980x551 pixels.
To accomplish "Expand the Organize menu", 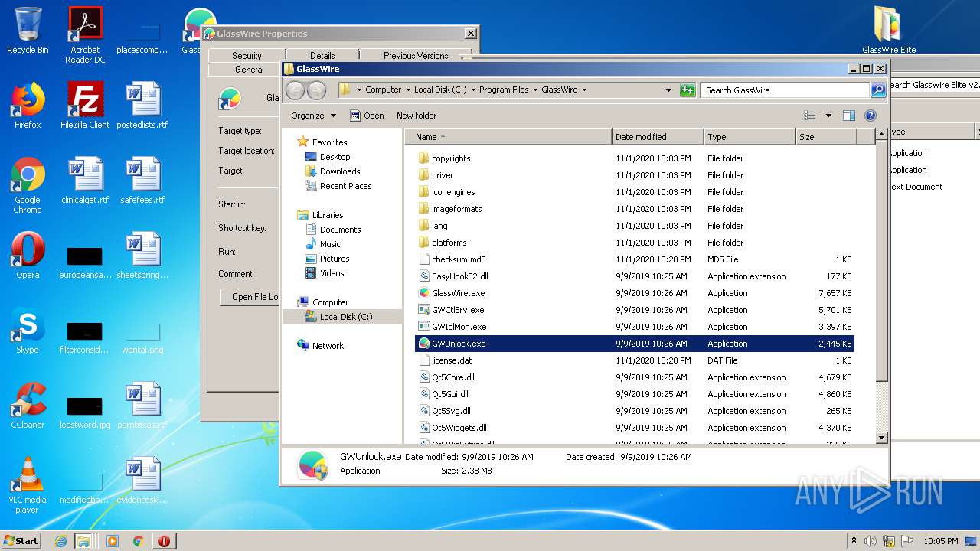I will (x=313, y=116).
